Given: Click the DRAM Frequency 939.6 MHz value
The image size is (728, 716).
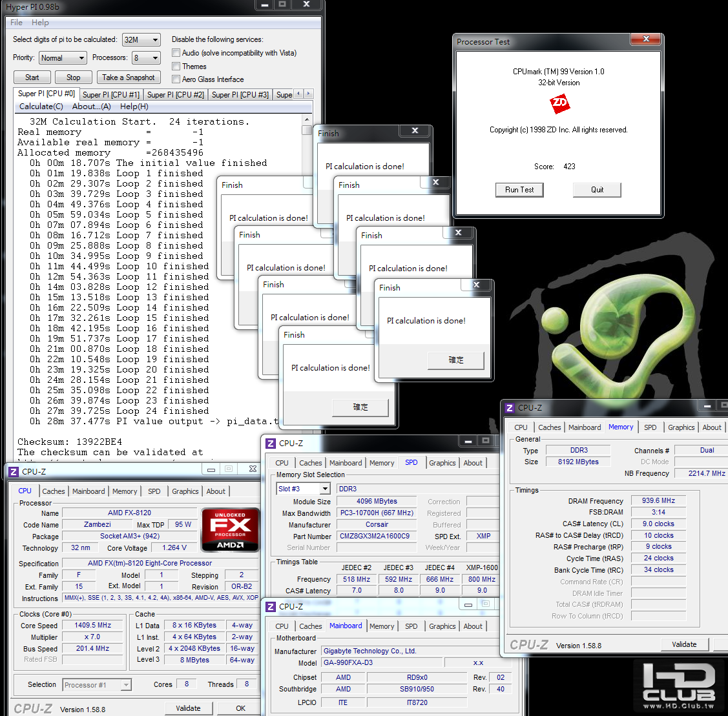Looking at the screenshot, I should pos(658,501).
